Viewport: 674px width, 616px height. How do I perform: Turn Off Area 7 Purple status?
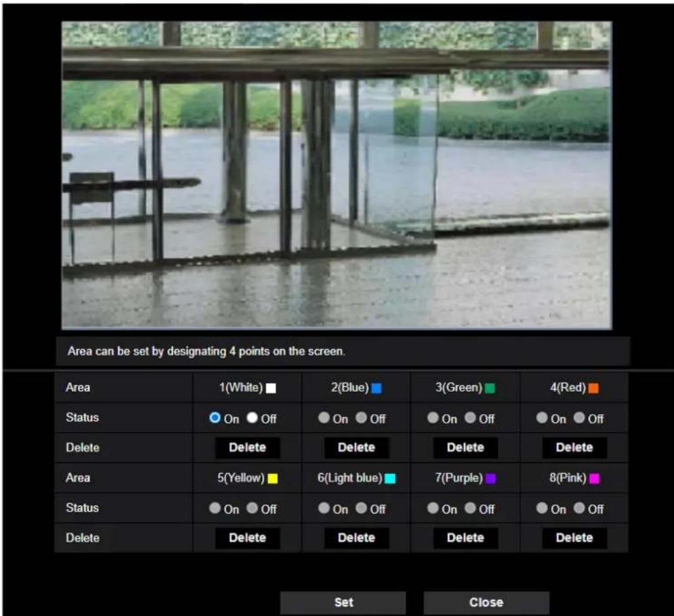[471, 508]
